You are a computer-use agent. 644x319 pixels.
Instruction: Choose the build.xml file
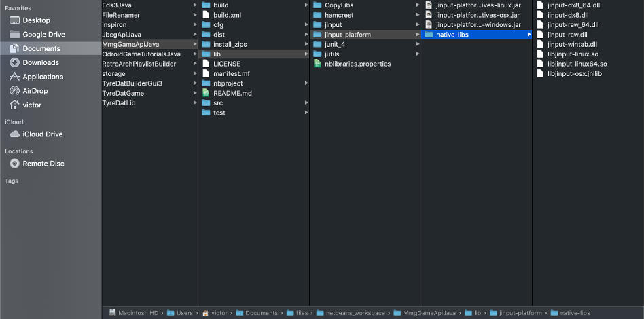[227, 15]
